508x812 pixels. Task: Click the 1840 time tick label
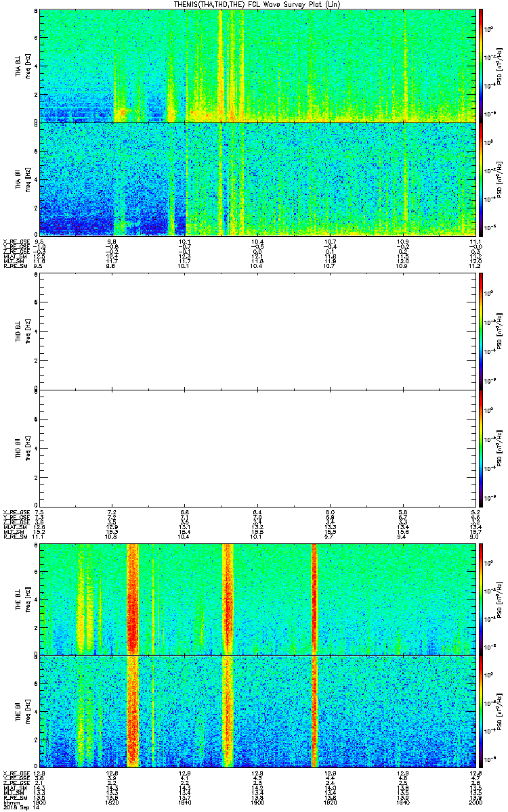185,803
